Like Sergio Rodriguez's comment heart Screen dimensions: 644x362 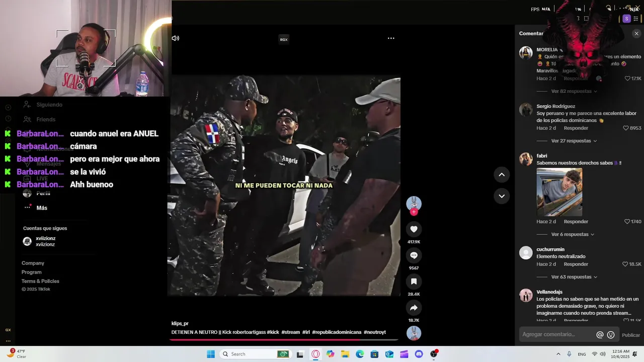(x=626, y=128)
